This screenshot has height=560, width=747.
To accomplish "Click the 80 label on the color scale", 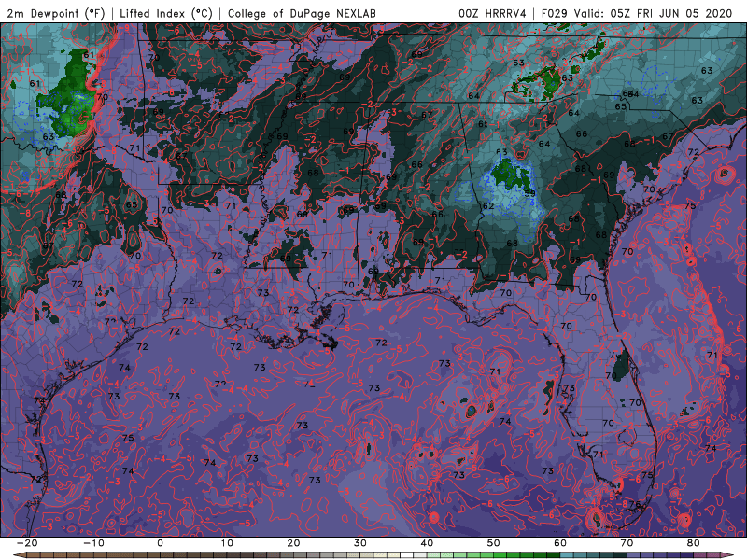I will 694,543.
